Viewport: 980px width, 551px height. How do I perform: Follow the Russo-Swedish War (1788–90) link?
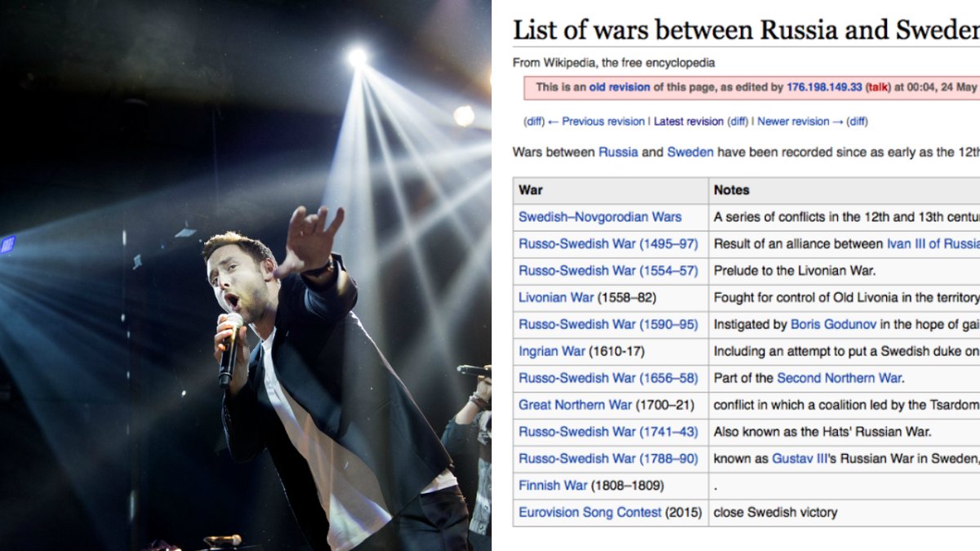(608, 459)
